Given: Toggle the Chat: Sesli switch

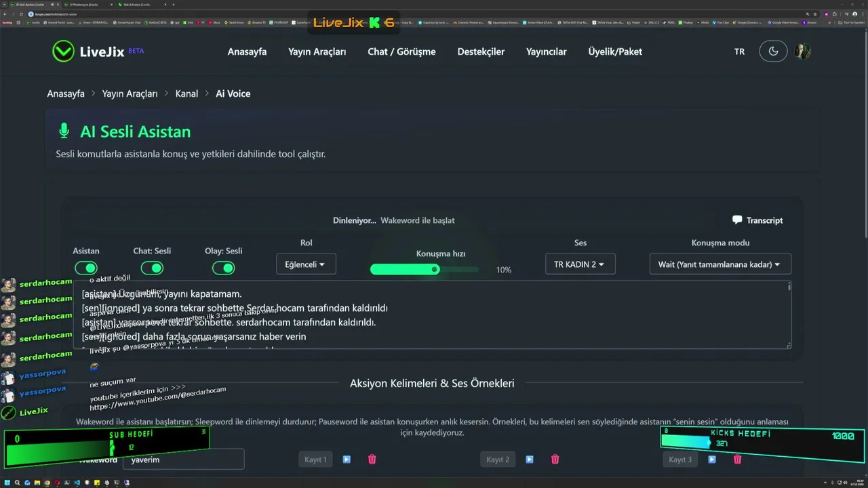Looking at the screenshot, I should pos(152,268).
